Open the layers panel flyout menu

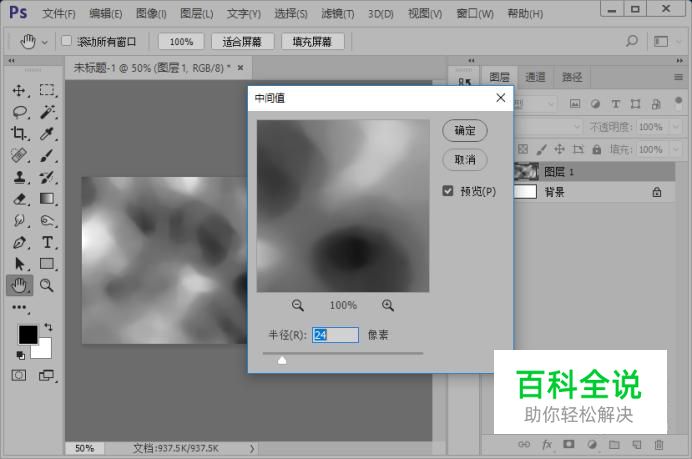[678, 77]
